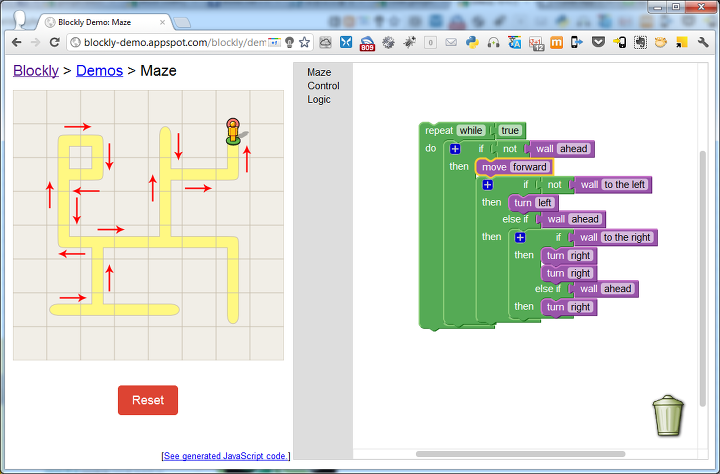The width and height of the screenshot is (720, 474).
Task: Go back to the previous page
Action: click(x=17, y=43)
